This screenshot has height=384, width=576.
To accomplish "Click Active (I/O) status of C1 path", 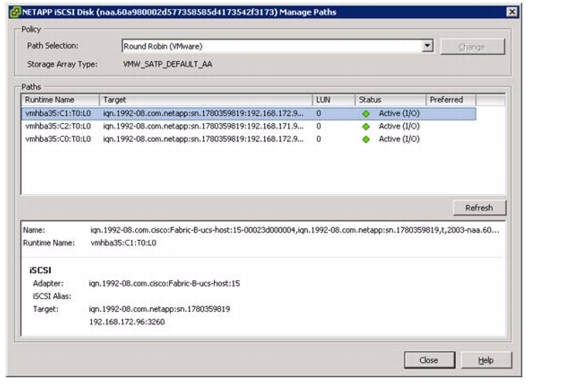I will 399,114.
